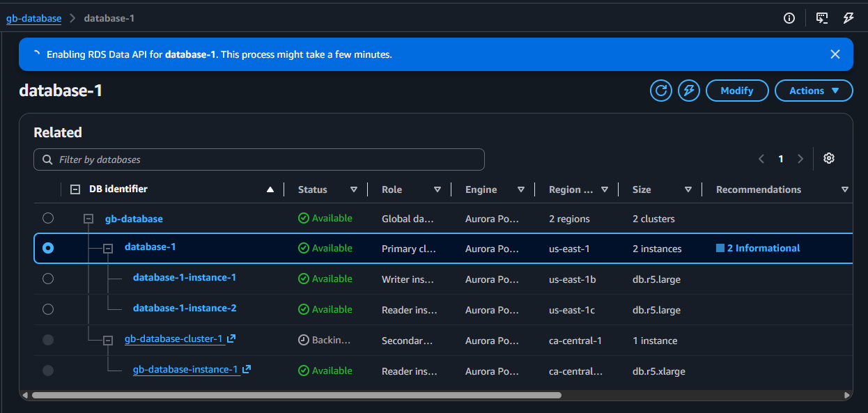Click the info icon in top bar
The width and height of the screenshot is (868, 413).
click(x=789, y=18)
